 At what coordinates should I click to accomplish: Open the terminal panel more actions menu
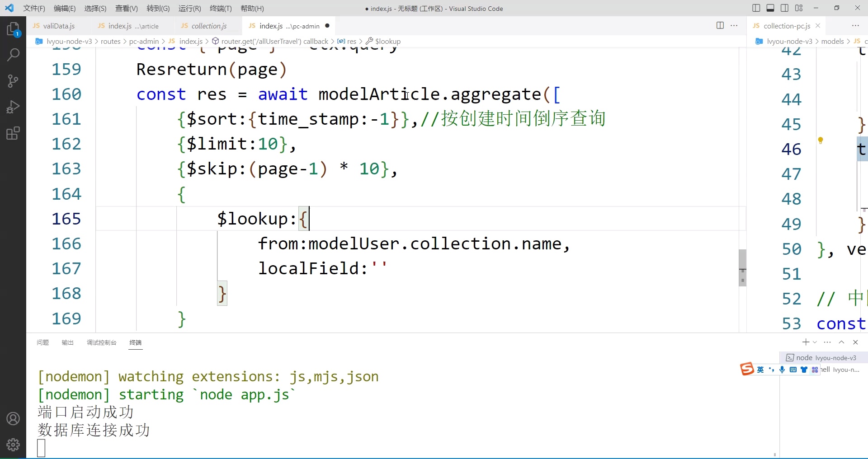coord(827,342)
